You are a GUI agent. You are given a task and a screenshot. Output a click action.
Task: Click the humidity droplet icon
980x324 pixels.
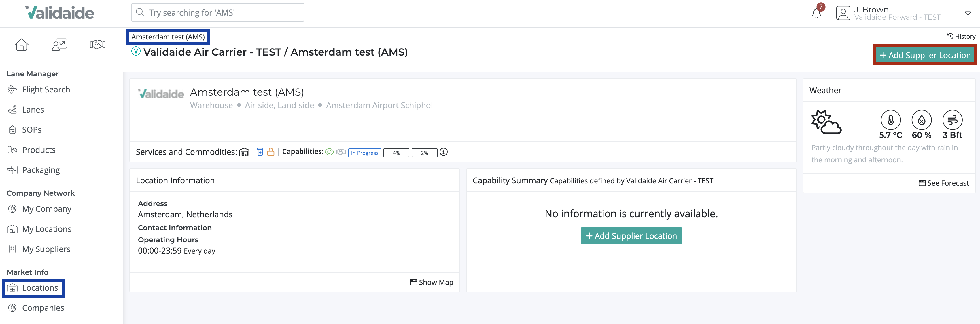point(922,120)
